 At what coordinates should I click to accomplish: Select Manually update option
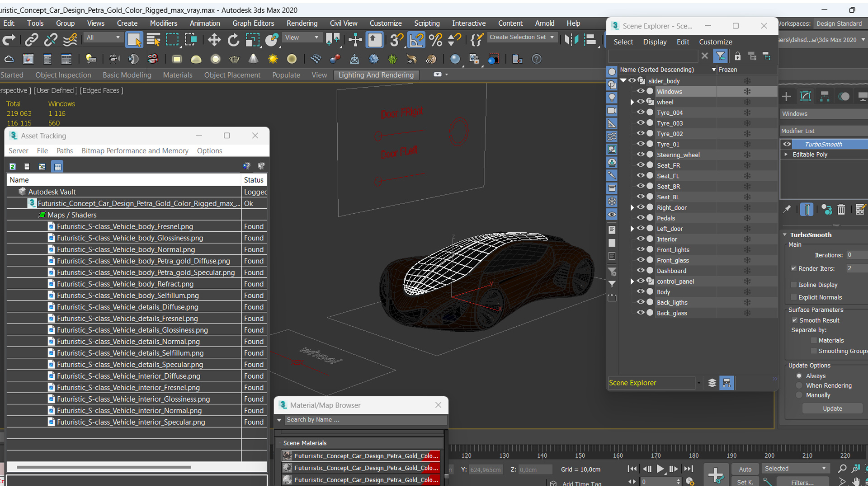[799, 395]
